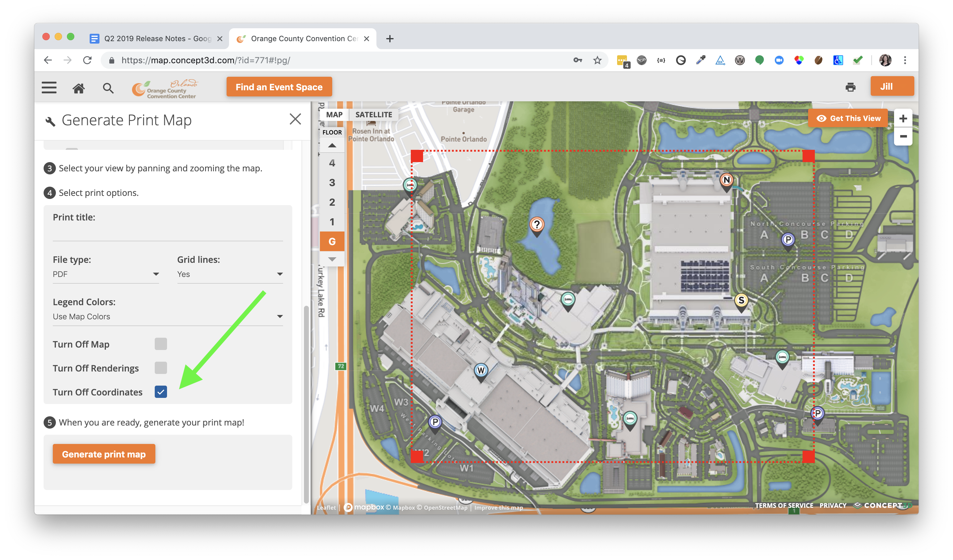The image size is (953, 560).
Task: Close the Generate Print Map panel
Action: [295, 119]
